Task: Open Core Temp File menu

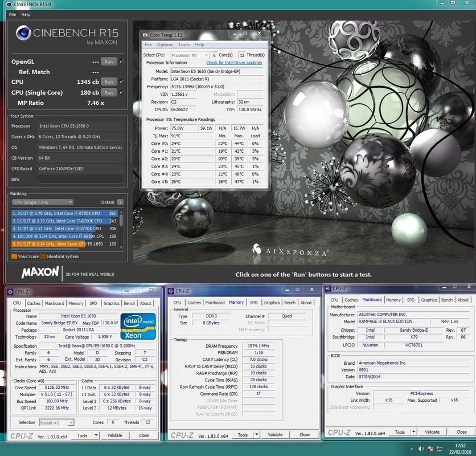Action: click(148, 44)
